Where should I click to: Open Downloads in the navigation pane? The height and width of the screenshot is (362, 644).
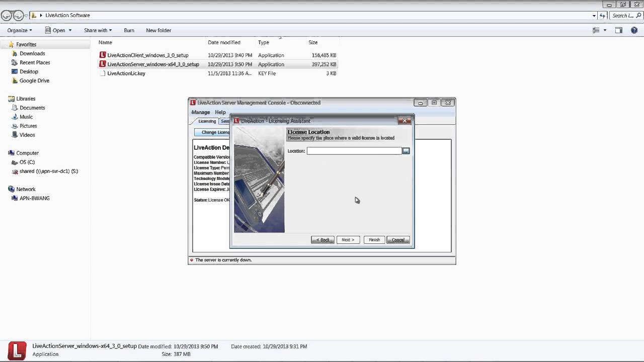(x=32, y=53)
